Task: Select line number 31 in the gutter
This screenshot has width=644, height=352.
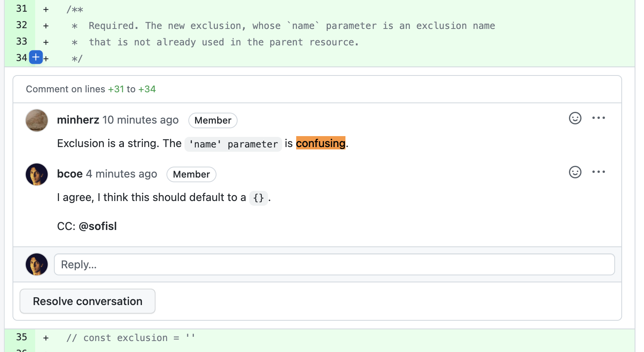Action: (22, 9)
